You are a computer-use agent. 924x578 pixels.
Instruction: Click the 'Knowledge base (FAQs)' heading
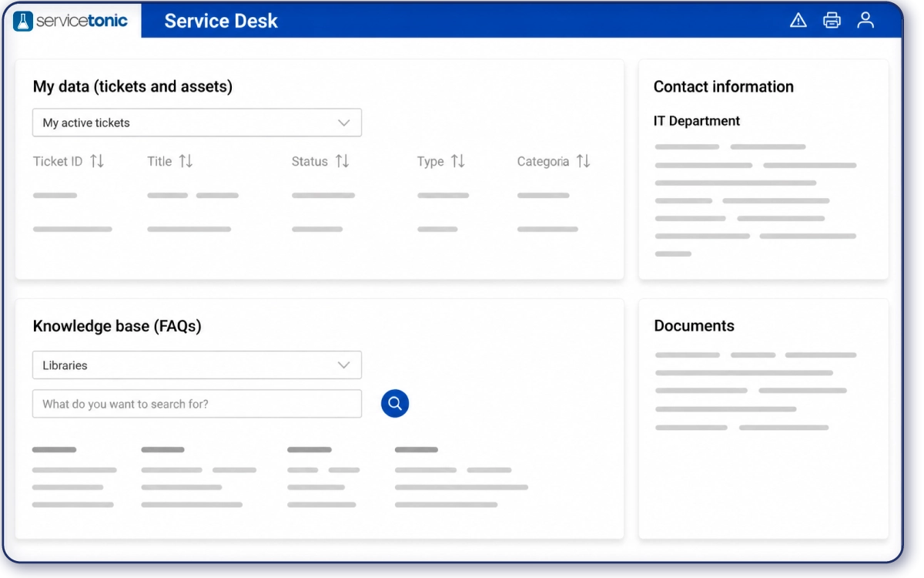[x=117, y=326]
